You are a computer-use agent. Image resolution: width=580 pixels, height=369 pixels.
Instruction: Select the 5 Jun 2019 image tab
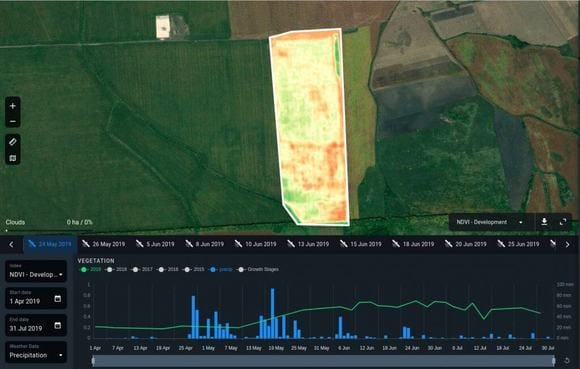[155, 244]
